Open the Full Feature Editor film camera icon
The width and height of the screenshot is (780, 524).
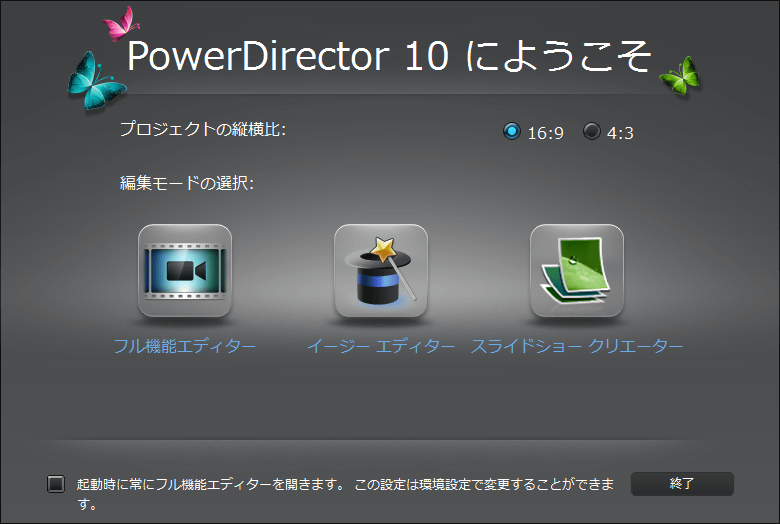[x=185, y=270]
